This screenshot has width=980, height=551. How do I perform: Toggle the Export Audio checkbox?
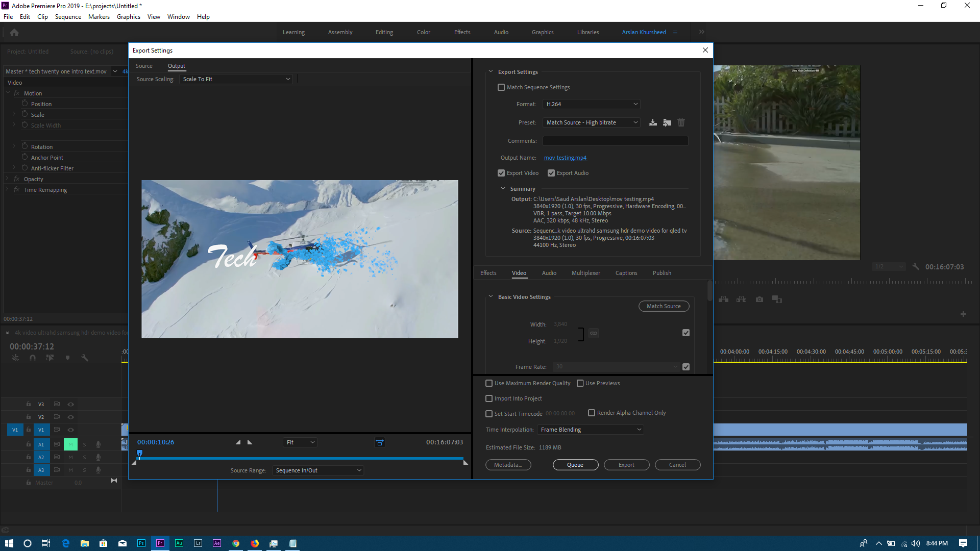tap(551, 173)
